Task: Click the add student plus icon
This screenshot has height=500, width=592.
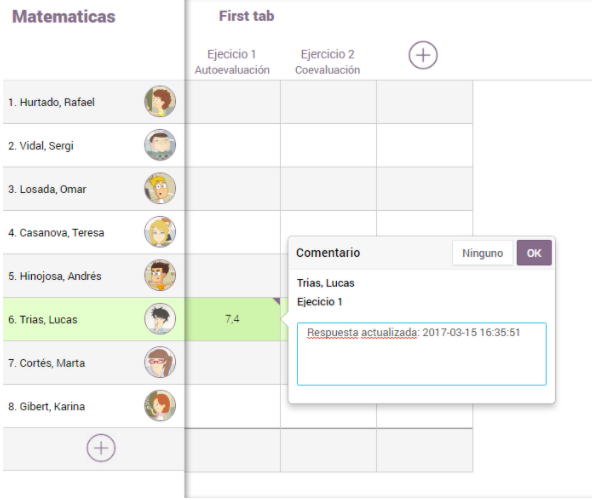Action: point(101,448)
